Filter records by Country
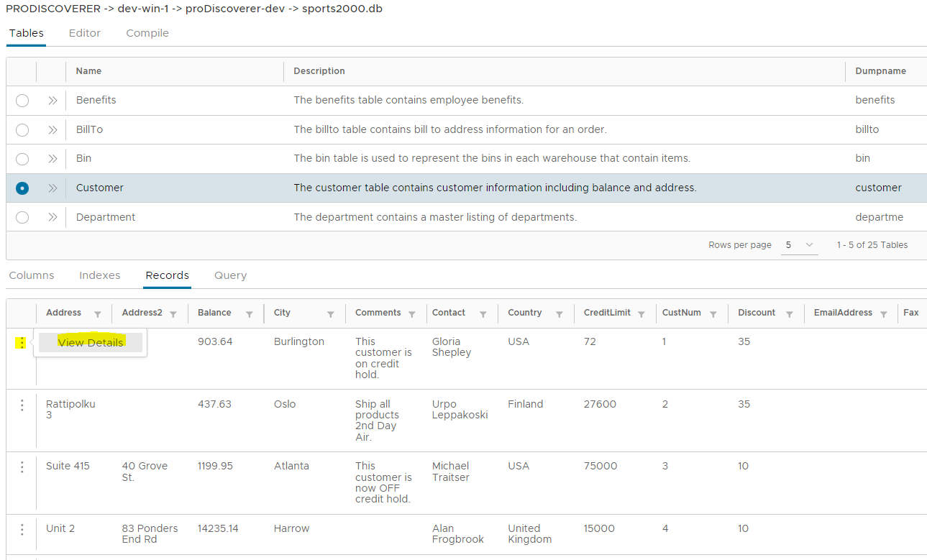 click(x=557, y=313)
